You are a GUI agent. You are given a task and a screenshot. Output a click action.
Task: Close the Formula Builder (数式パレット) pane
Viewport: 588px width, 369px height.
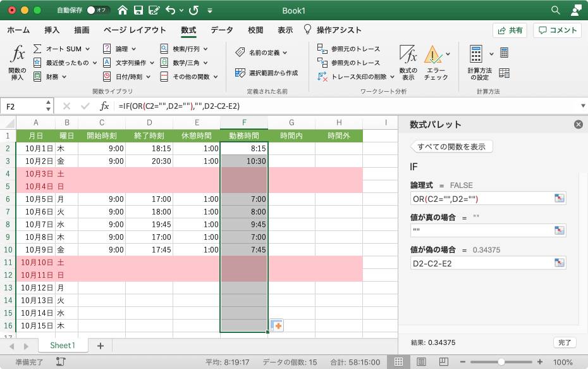point(579,124)
